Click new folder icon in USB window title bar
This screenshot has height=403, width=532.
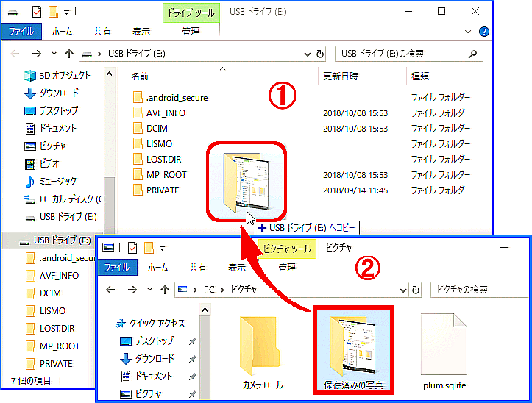tap(53, 13)
